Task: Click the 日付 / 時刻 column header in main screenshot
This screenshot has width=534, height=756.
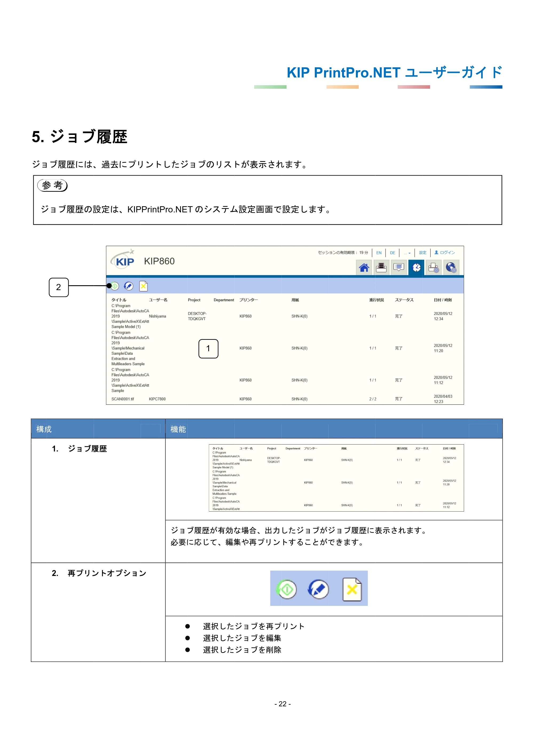Action: point(442,300)
